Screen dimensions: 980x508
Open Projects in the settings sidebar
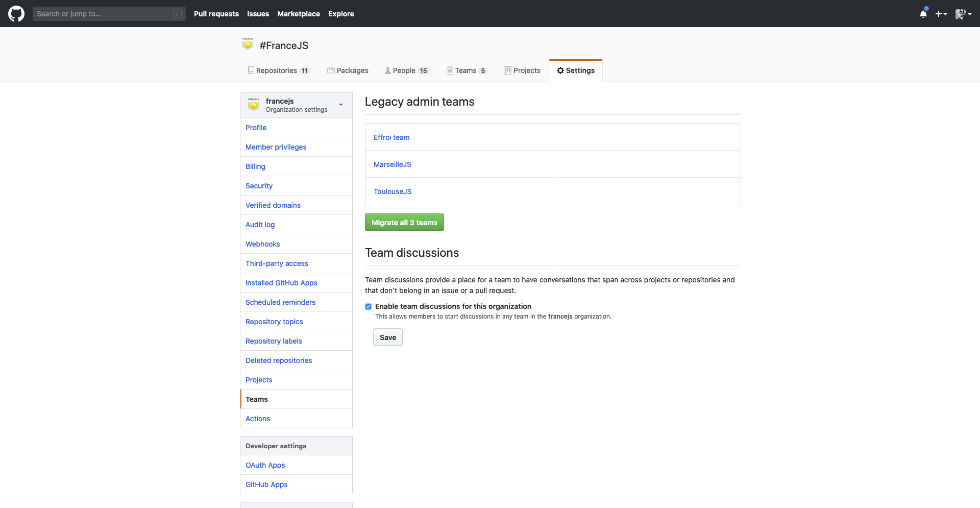tap(296, 380)
